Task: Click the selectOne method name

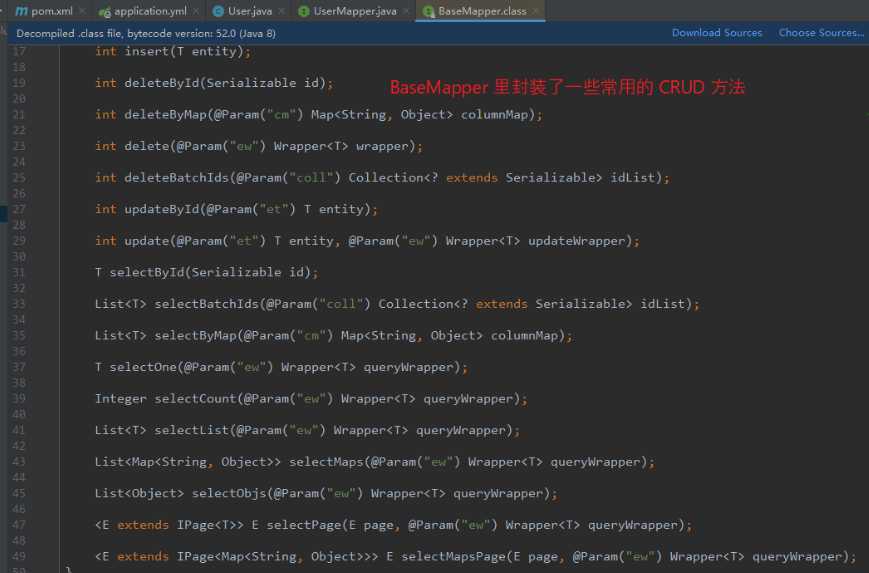Action: [x=143, y=367]
